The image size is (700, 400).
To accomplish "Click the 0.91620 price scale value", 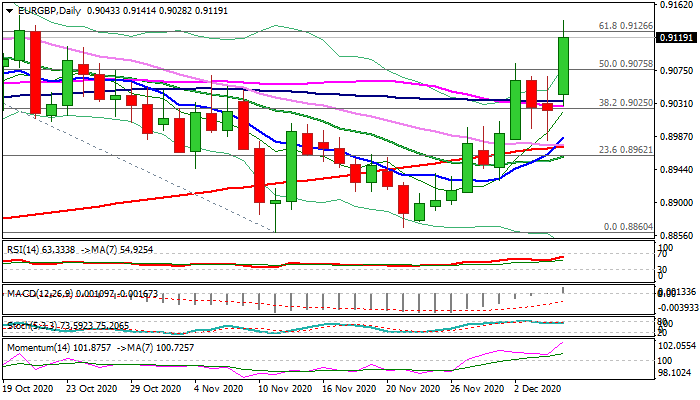I will [x=677, y=5].
